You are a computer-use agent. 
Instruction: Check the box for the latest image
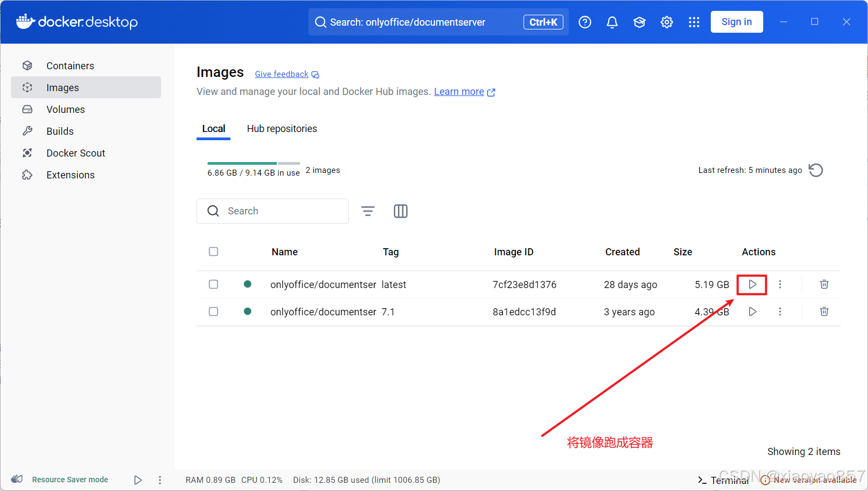coord(213,284)
